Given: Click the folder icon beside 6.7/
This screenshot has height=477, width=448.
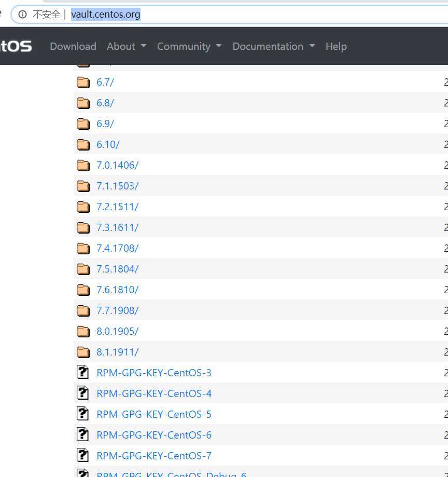Looking at the screenshot, I should (x=83, y=82).
